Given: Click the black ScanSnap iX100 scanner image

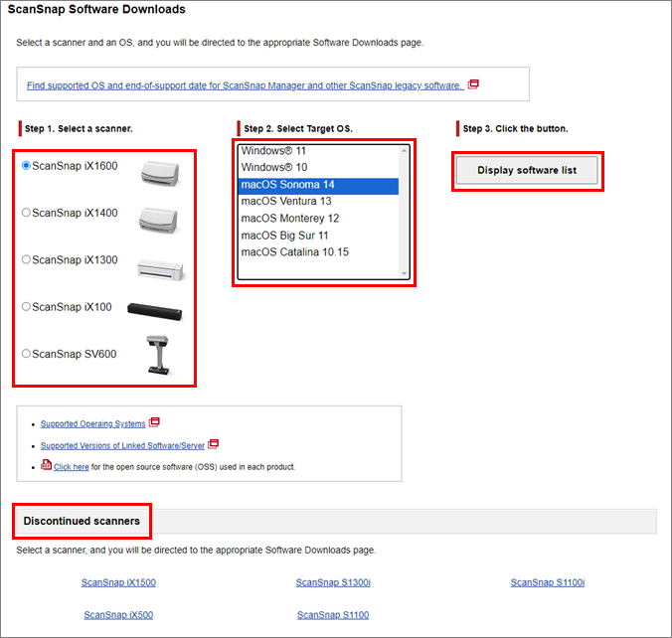Looking at the screenshot, I should pos(155,311).
